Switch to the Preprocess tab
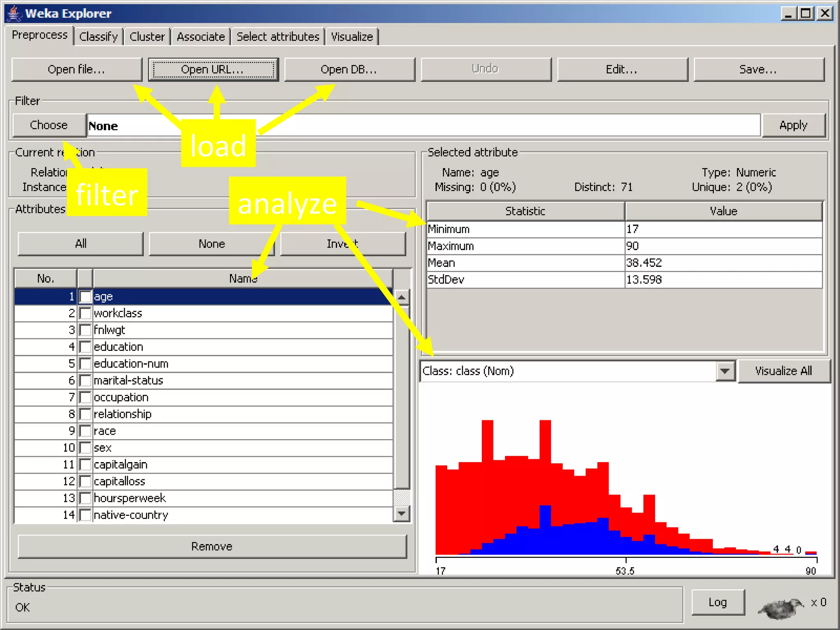Viewport: 840px width, 630px height. (x=39, y=35)
